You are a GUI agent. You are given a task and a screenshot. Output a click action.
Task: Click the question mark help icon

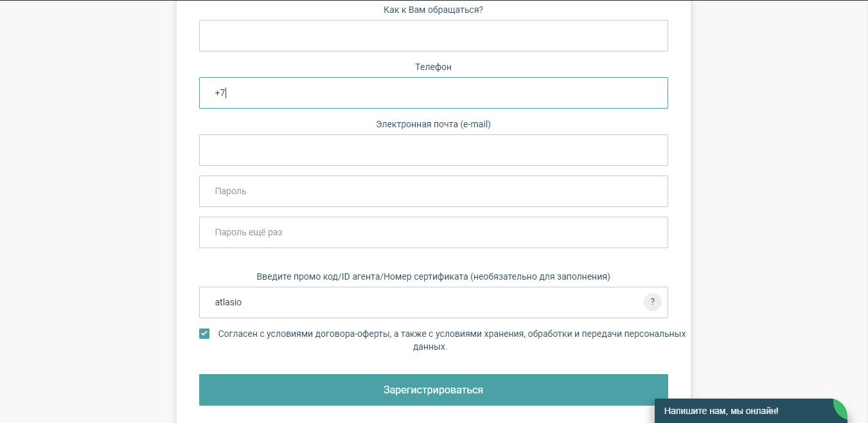pyautogui.click(x=652, y=302)
